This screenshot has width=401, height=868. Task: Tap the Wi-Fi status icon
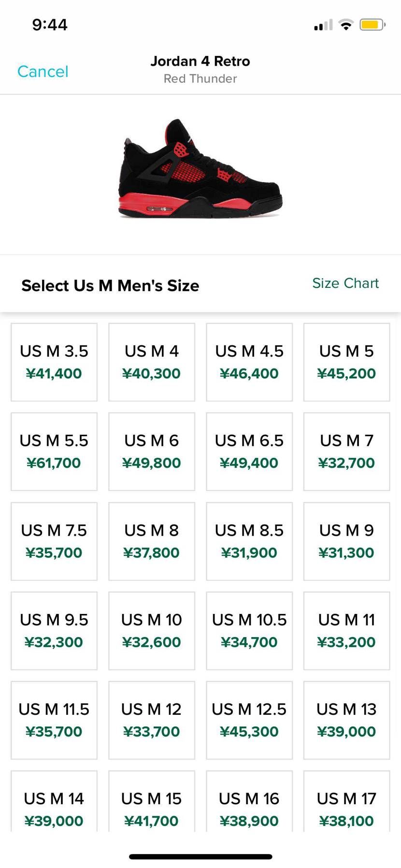click(x=346, y=25)
